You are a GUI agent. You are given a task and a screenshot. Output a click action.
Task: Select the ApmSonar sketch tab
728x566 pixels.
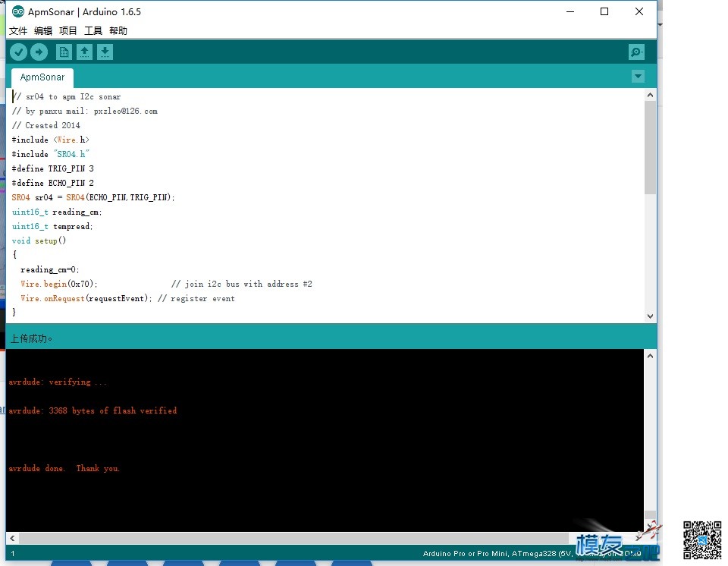(x=42, y=77)
